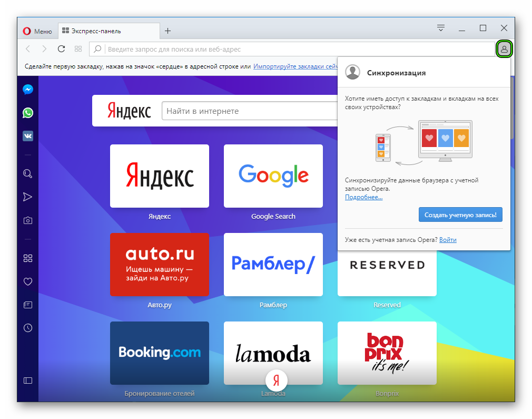Open the Рамблер speed dial tile
The image size is (532, 419).
click(273, 265)
